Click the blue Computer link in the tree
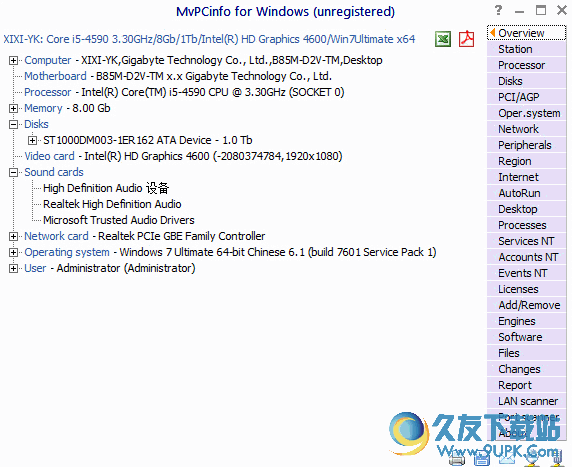The width and height of the screenshot is (572, 467). pyautogui.click(x=47, y=60)
